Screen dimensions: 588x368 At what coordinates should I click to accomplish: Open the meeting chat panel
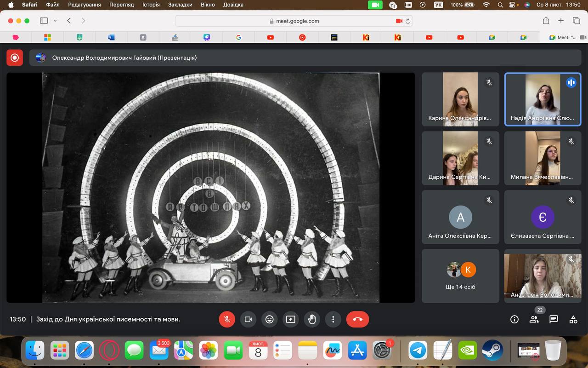tap(554, 319)
